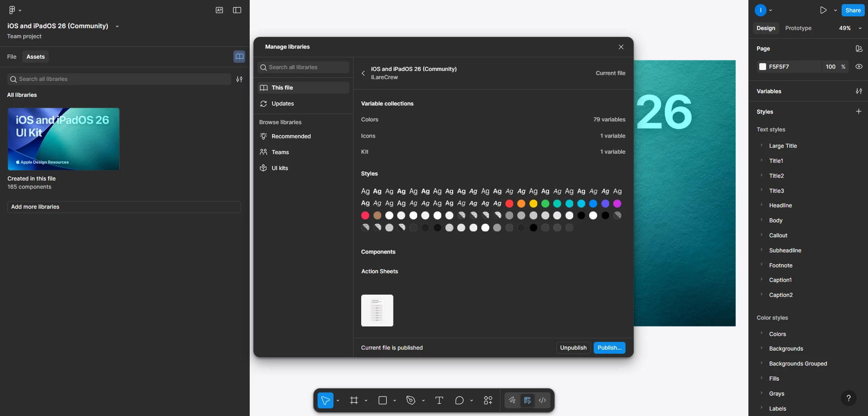Close the Manage libraries dialog
Screen dimensions: 868x416
(x=621, y=47)
